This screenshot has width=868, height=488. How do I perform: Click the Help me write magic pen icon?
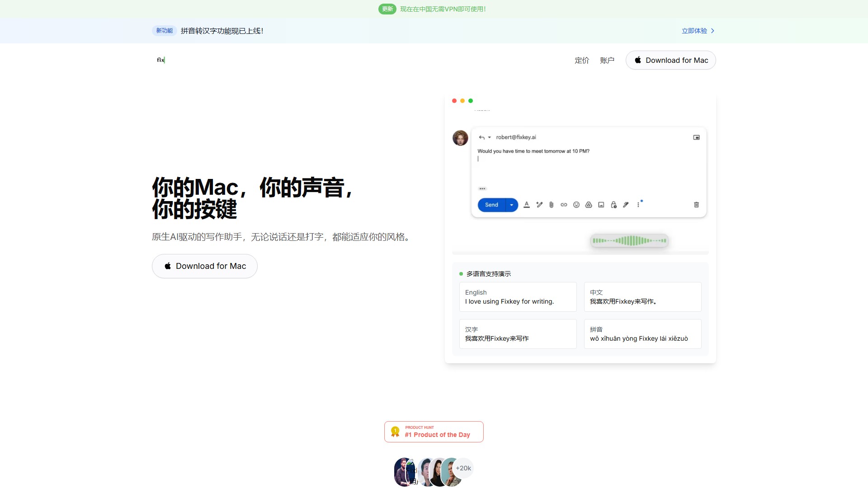coord(539,205)
